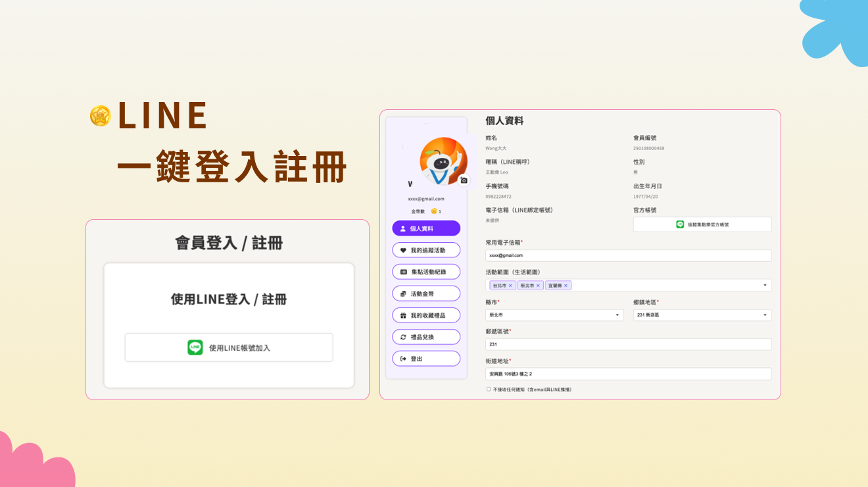Click the 使用LINE登入 / 註冊 title
The image size is (868, 487).
point(229,299)
